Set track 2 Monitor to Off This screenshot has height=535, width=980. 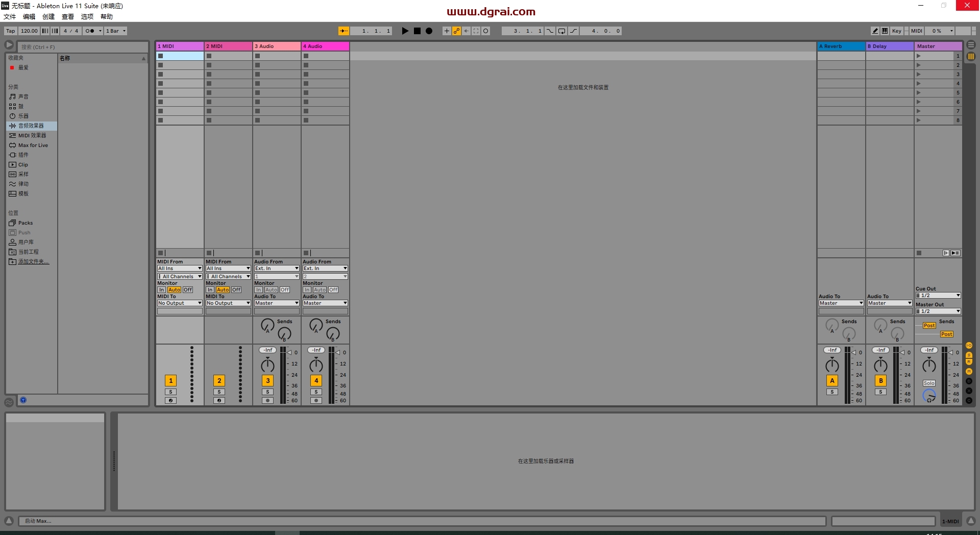(x=236, y=289)
